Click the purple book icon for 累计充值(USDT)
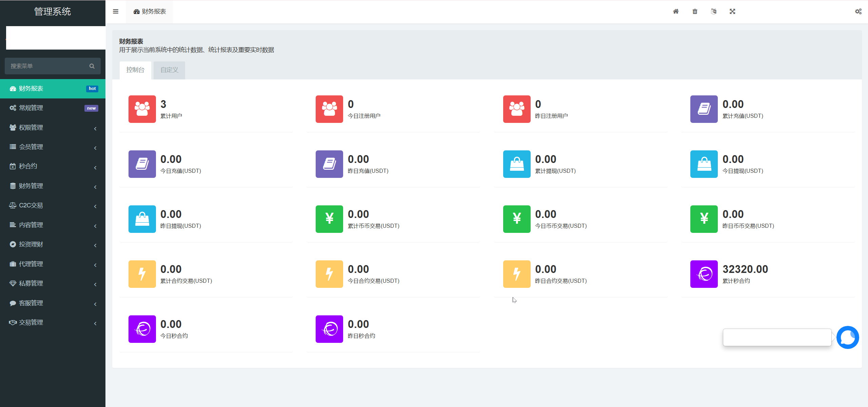Screen dimensions: 868x407 704,109
